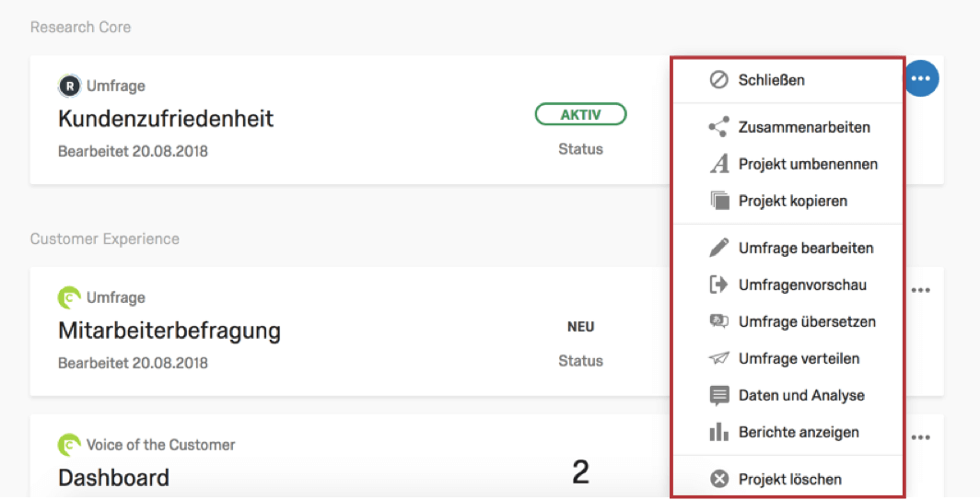Click the Daten und Analyse comment icon
Viewport: 980px width, 500px height.
tap(718, 396)
